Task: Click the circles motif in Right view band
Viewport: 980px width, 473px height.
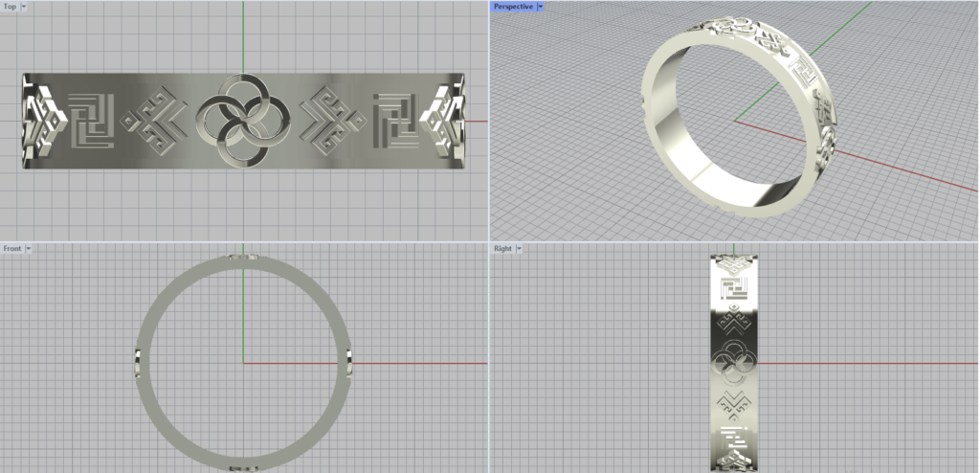Action: coord(733,363)
